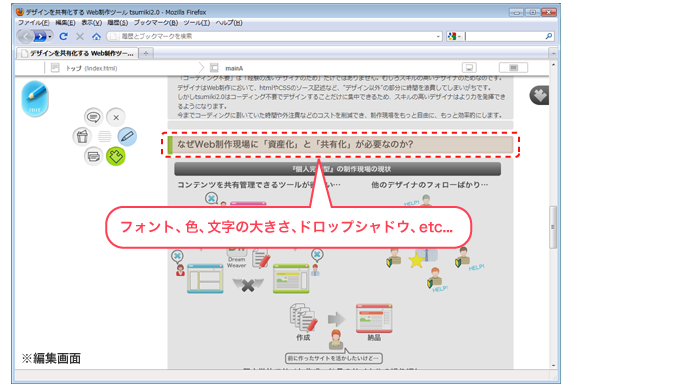This screenshot has height=392, width=700.
Task: Click the striped center handle of radial menu
Action: 104,136
